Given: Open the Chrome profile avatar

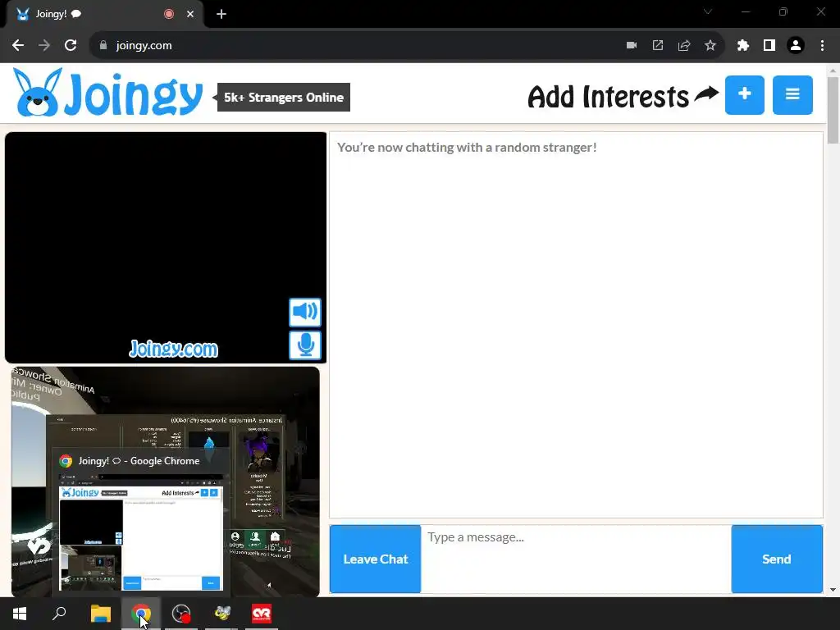Looking at the screenshot, I should point(796,46).
